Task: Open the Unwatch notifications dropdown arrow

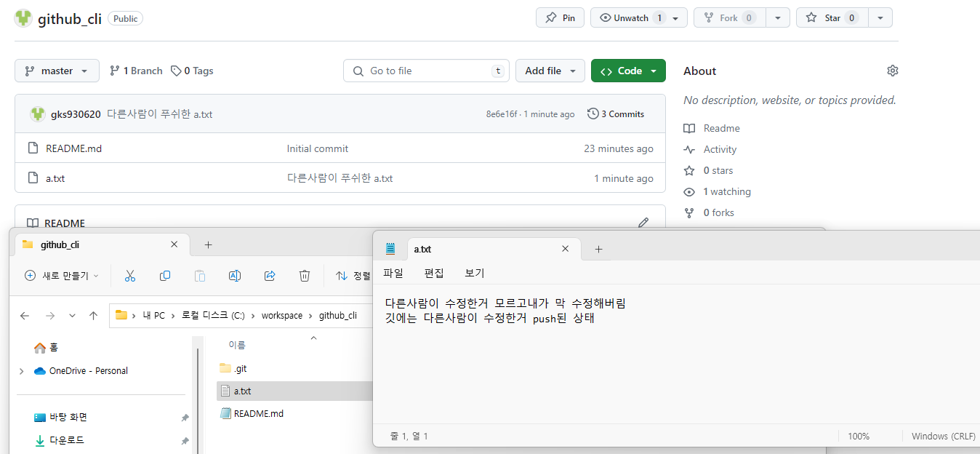Action: (676, 18)
